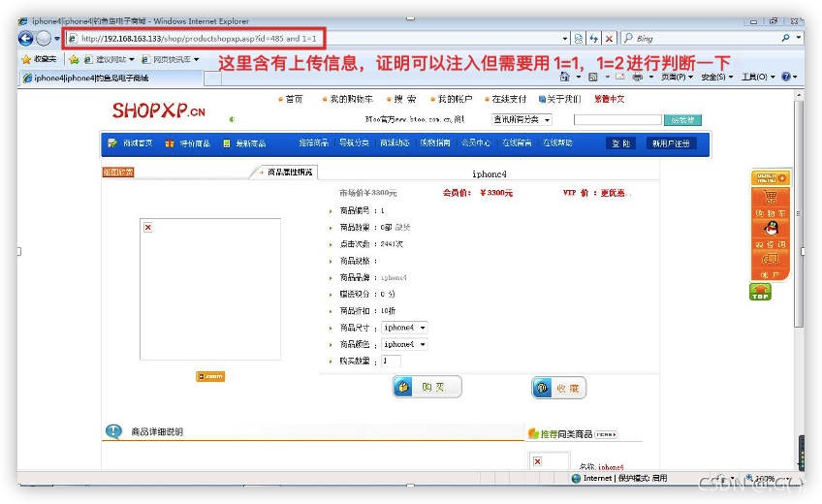Viewport: 822px width, 504px height.
Task: Click the orange zoom button
Action: coord(210,376)
